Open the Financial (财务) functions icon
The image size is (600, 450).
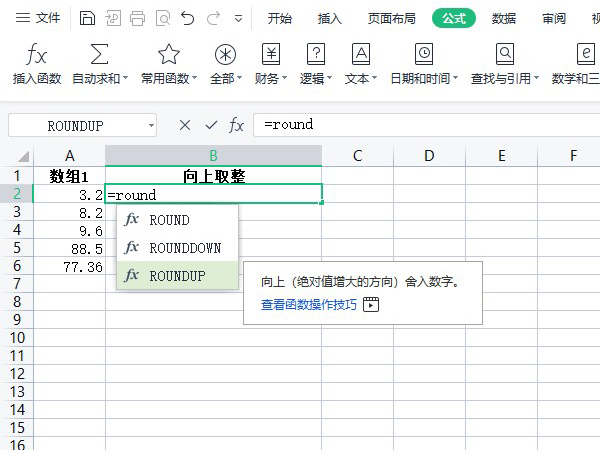[270, 54]
